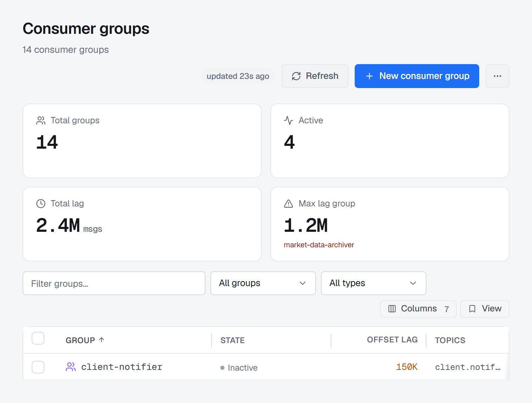Open the saved View bookmark button

click(484, 309)
